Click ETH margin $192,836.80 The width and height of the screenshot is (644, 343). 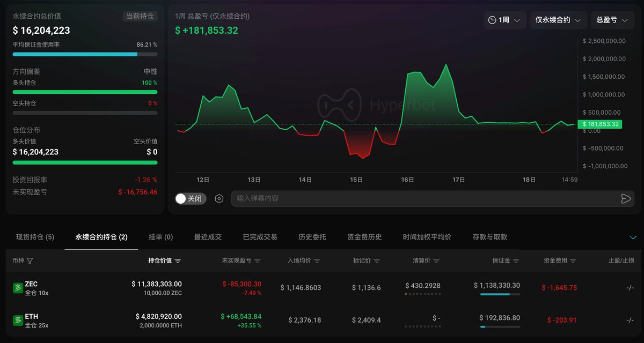point(500,318)
